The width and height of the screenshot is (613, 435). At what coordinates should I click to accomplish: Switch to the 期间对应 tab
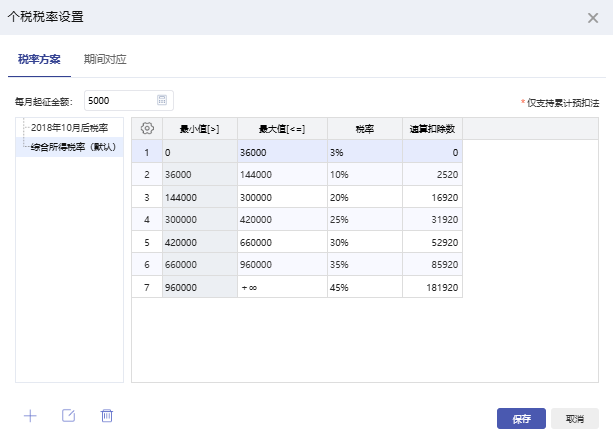pyautogui.click(x=105, y=59)
